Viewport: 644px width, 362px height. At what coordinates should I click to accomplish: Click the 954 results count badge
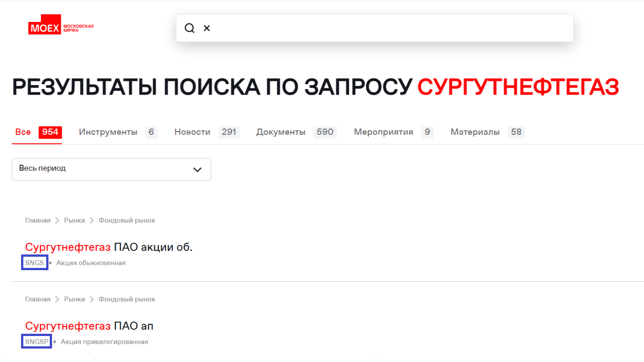(x=50, y=132)
